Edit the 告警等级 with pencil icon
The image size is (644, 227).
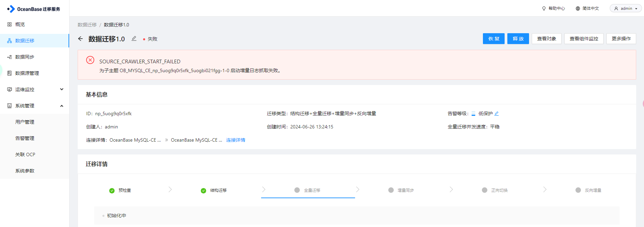tap(496, 113)
